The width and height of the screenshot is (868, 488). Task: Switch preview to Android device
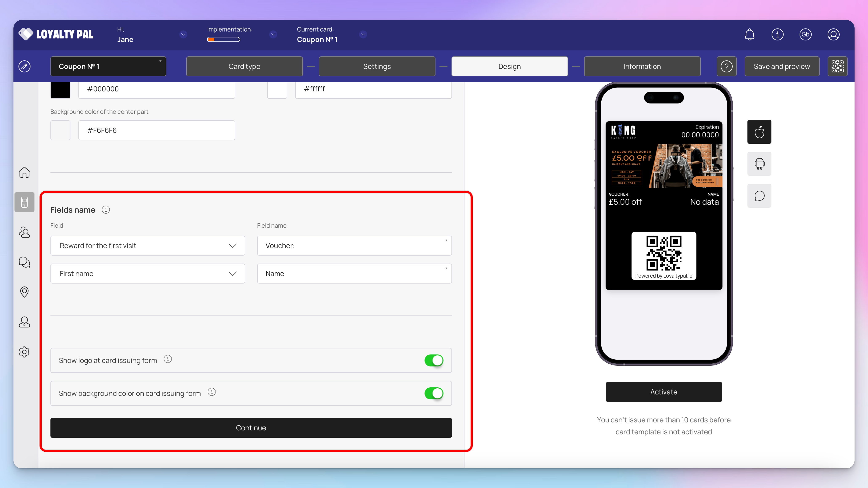click(x=759, y=164)
